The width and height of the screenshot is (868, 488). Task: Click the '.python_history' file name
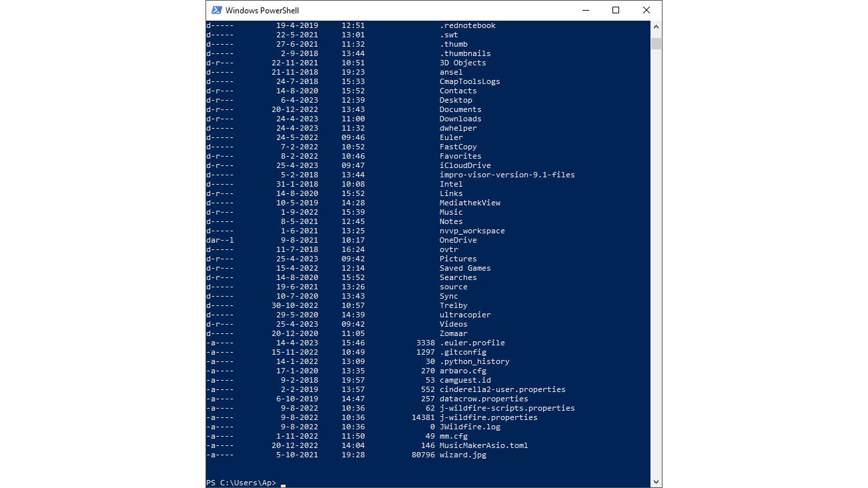474,361
